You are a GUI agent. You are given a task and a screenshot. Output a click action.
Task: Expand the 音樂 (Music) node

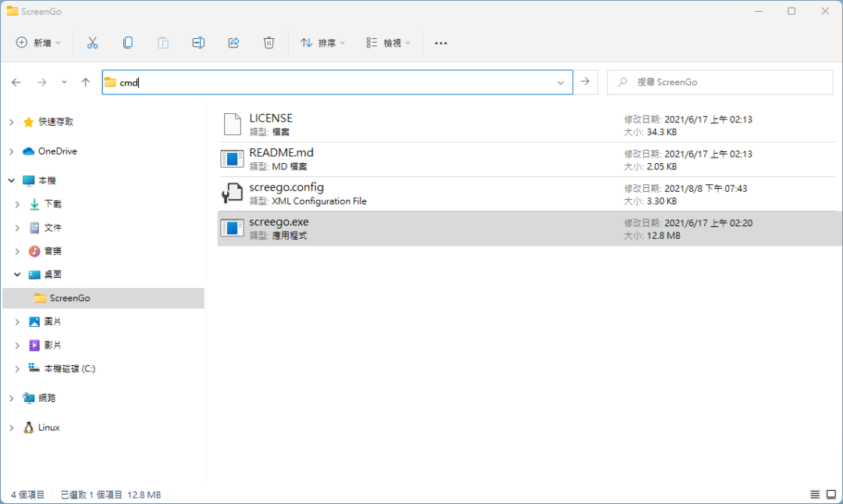coord(17,251)
